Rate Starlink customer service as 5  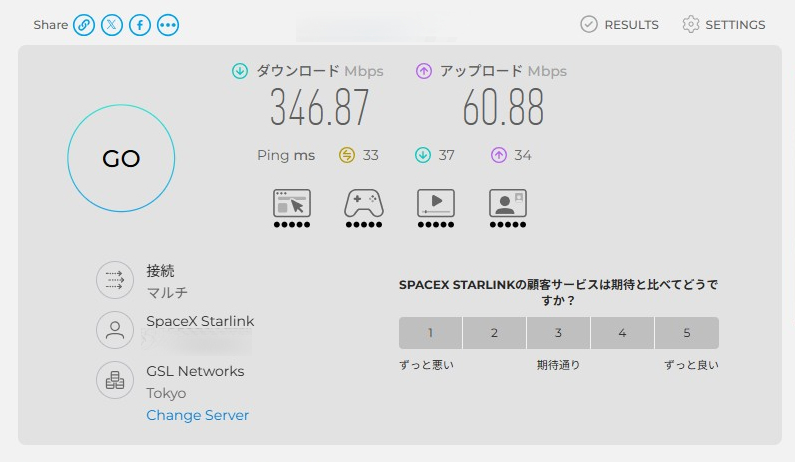point(687,333)
